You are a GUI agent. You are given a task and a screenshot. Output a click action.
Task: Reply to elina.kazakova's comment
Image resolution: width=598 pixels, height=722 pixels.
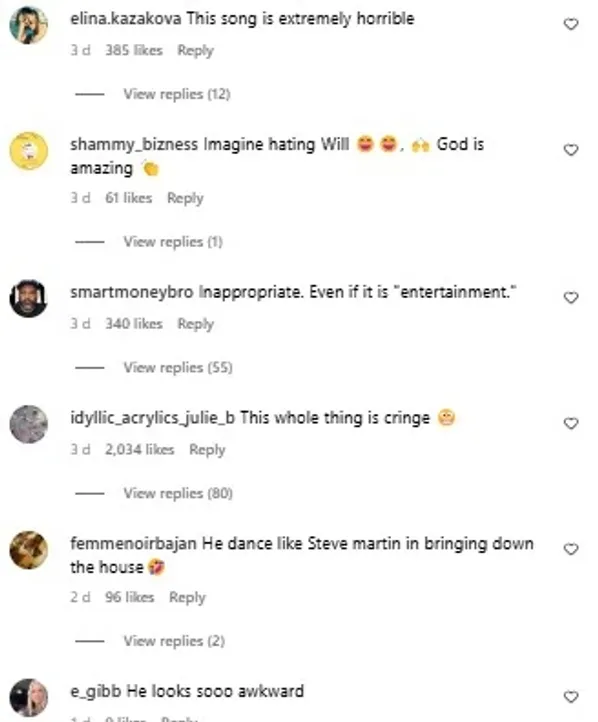[x=196, y=50]
